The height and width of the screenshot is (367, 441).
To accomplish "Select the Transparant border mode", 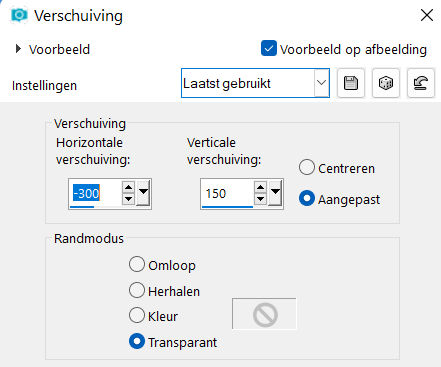I will tap(137, 341).
